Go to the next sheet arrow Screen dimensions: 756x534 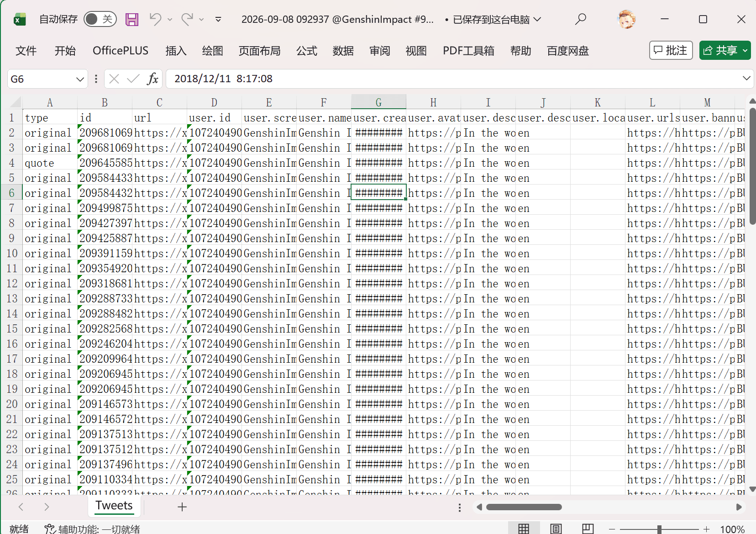pos(47,507)
